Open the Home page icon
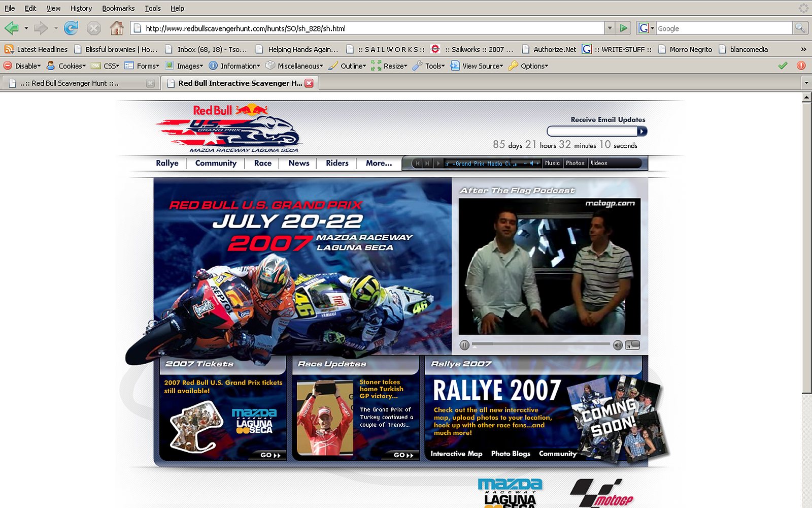This screenshot has width=812, height=508. [x=117, y=28]
